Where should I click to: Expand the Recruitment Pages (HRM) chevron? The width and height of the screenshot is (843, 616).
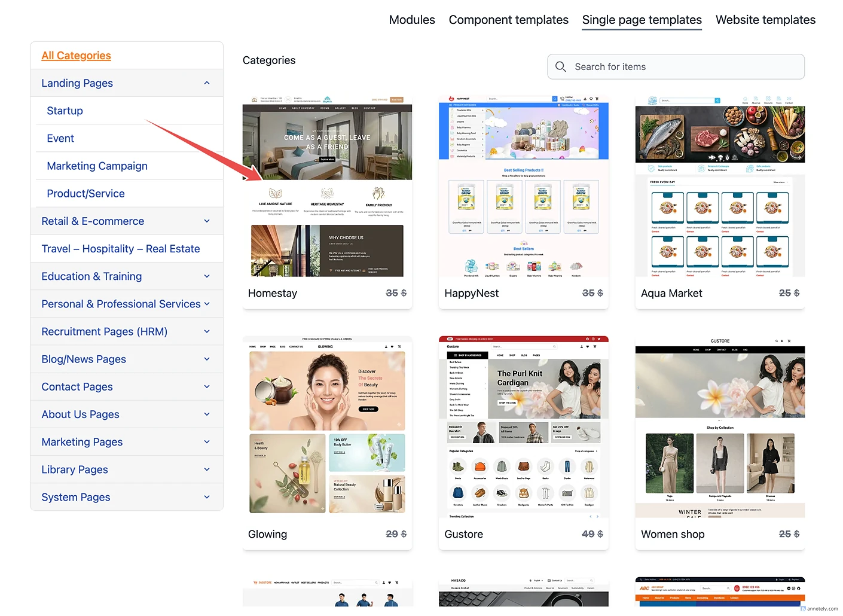(207, 331)
